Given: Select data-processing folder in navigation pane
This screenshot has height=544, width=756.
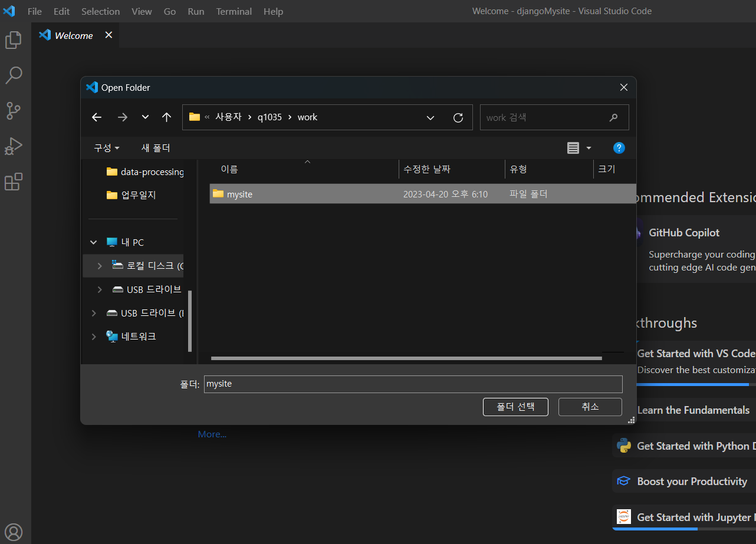Looking at the screenshot, I should [x=145, y=172].
